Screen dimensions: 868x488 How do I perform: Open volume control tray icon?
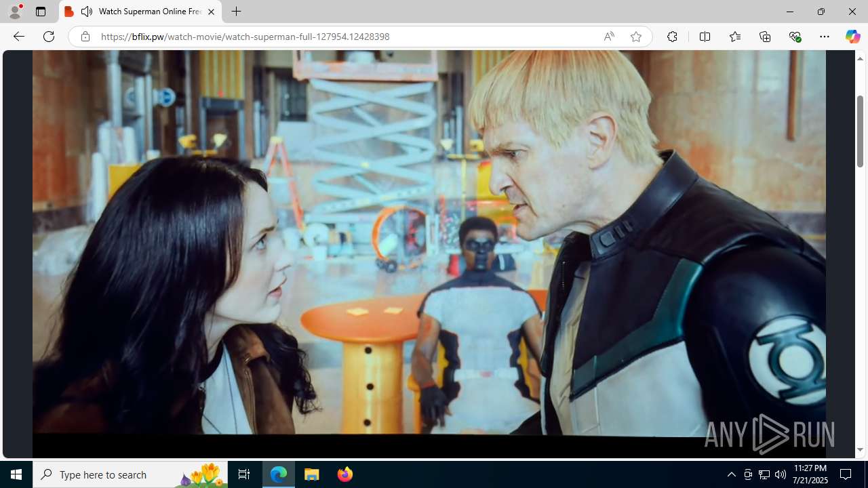[x=781, y=474]
